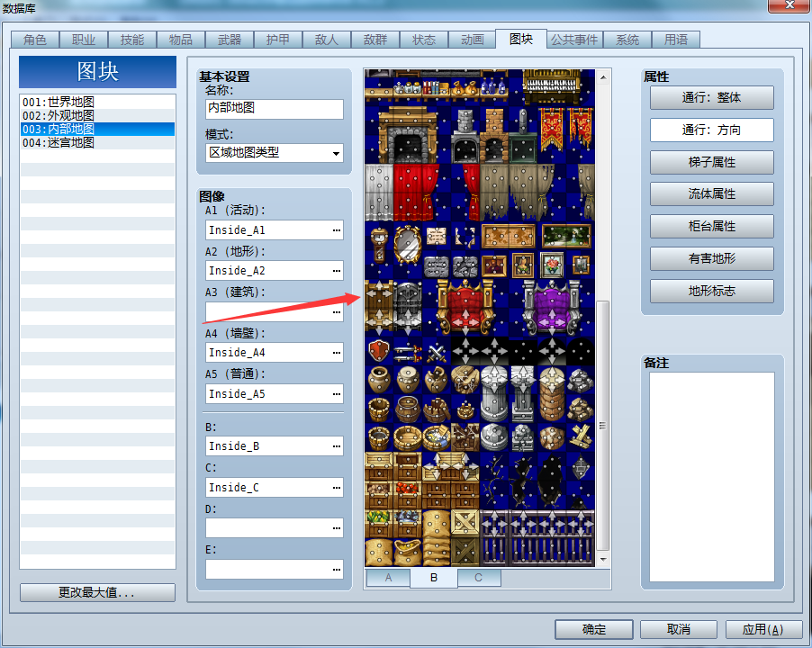Open the 武器 tab
The image size is (812, 648).
[x=230, y=40]
